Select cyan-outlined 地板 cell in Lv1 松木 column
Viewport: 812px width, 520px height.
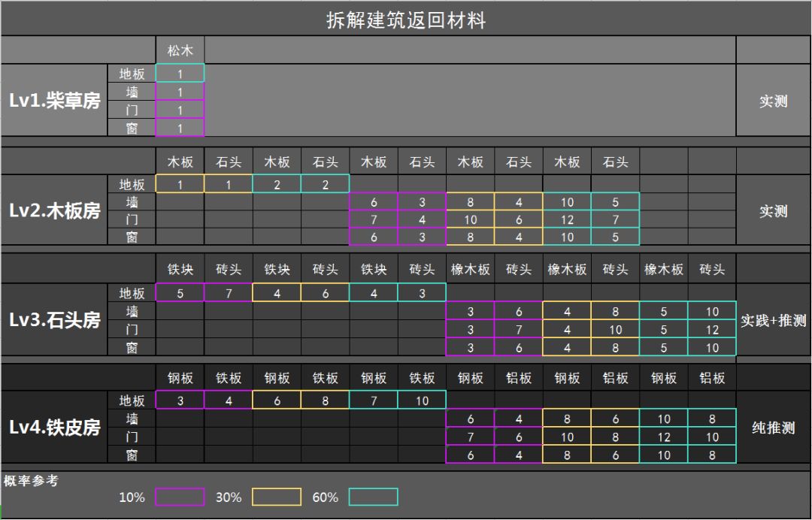coord(180,74)
